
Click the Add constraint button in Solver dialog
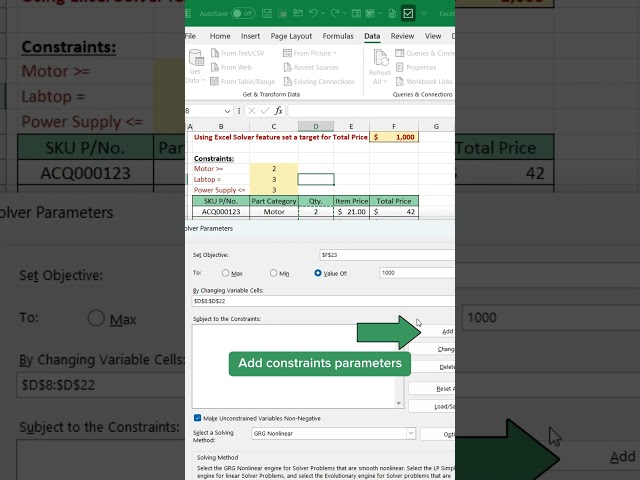click(436, 331)
